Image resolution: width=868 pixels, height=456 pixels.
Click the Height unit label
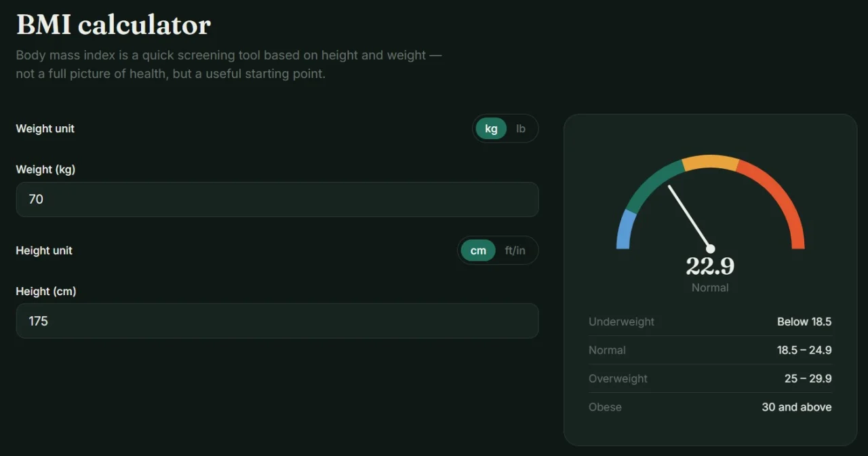(44, 250)
